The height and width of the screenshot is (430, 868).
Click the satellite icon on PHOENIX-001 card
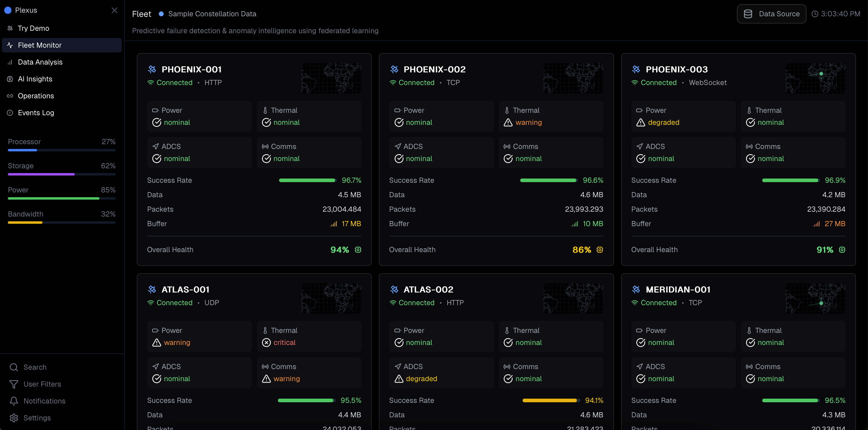tap(152, 69)
